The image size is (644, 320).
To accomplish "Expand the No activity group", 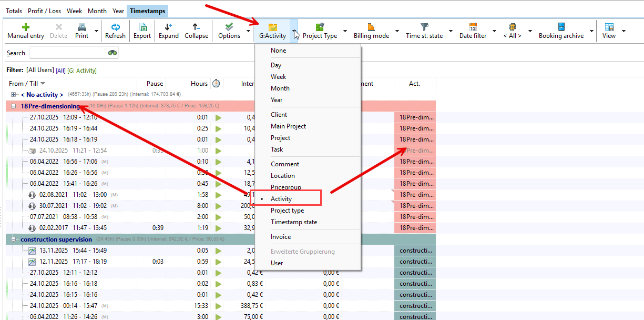I will pyautogui.click(x=14, y=95).
